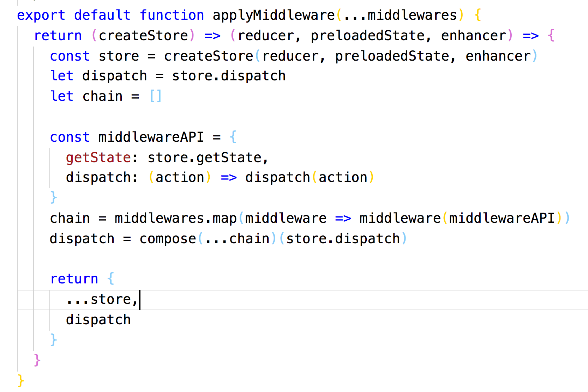Screen dimensions: 588x392
Task: Click '...store,' on highlighted line
Action: pyautogui.click(x=102, y=299)
